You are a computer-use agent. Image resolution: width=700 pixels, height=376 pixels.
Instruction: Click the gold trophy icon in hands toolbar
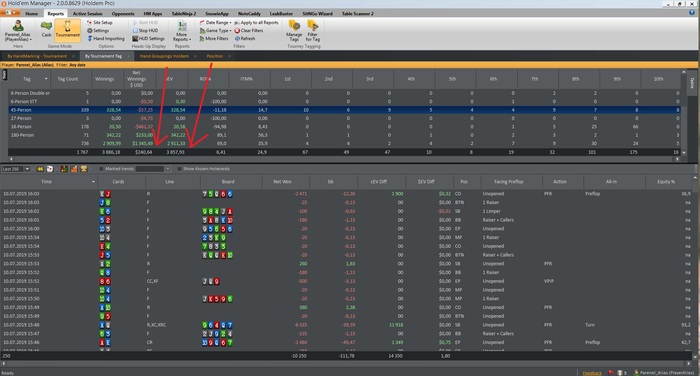click(83, 169)
